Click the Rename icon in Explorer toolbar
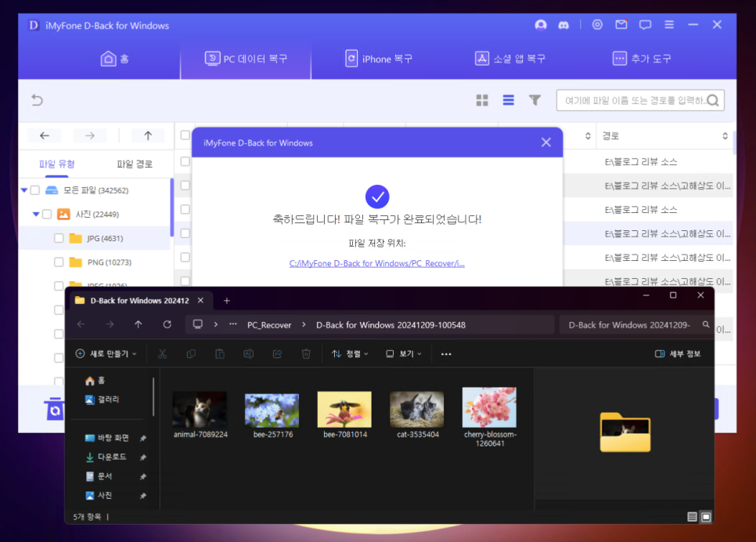756x542 pixels. tap(249, 354)
